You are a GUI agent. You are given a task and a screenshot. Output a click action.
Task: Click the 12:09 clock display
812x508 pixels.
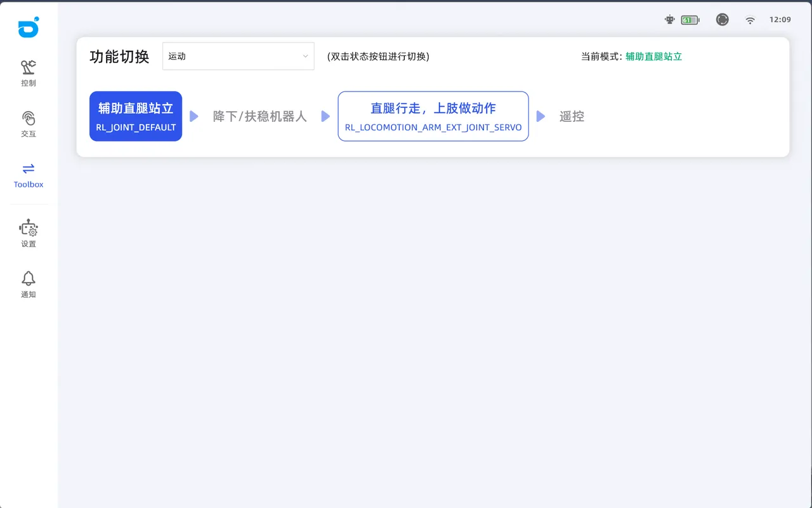pyautogui.click(x=780, y=20)
